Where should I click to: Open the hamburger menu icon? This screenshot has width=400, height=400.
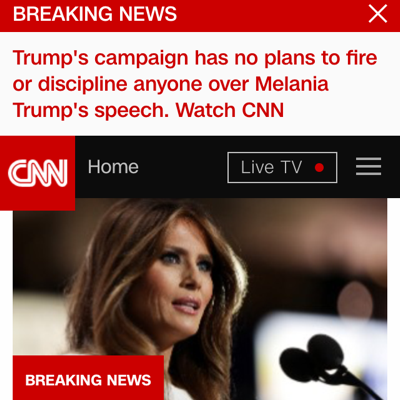pyautogui.click(x=368, y=166)
